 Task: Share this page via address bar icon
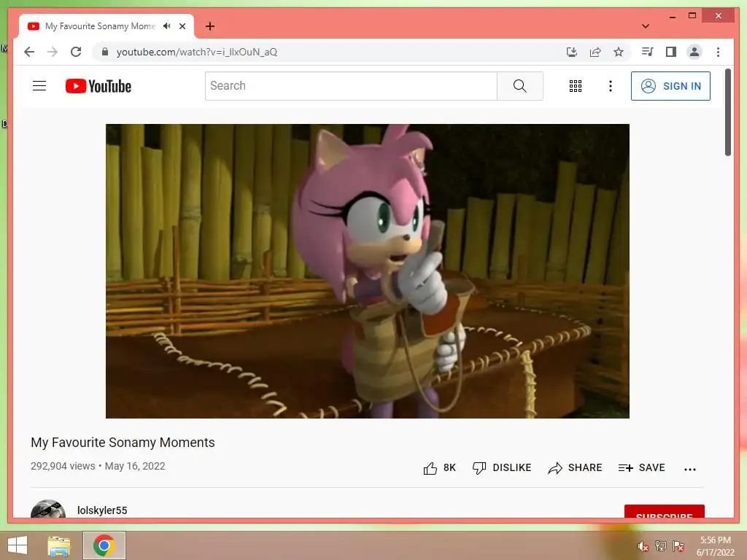(595, 52)
